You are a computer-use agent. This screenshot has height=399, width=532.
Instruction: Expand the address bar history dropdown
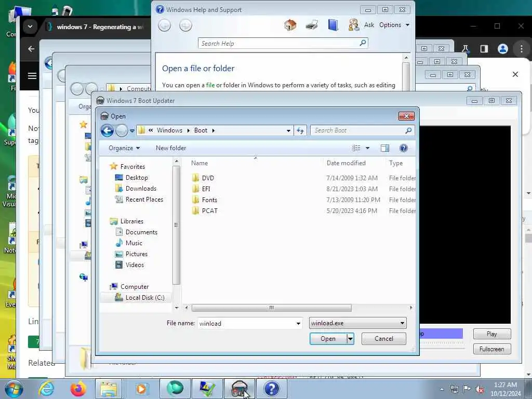(288, 130)
